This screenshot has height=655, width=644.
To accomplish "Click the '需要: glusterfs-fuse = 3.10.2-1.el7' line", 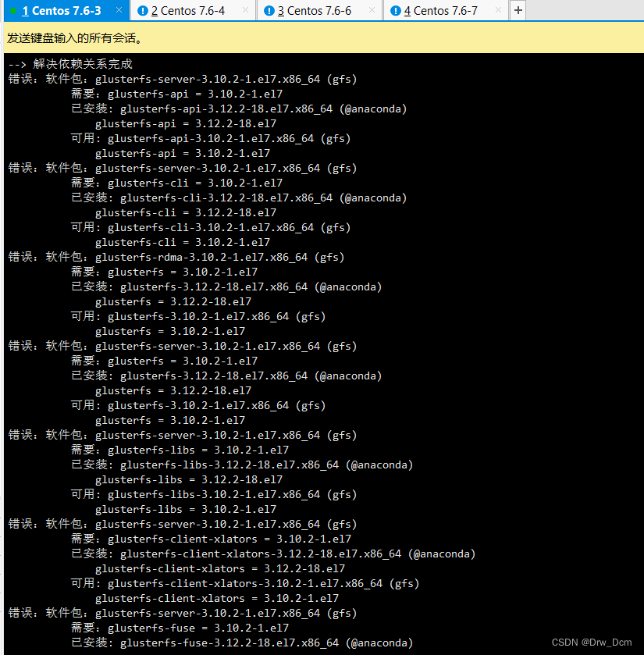I will pyautogui.click(x=180, y=628).
